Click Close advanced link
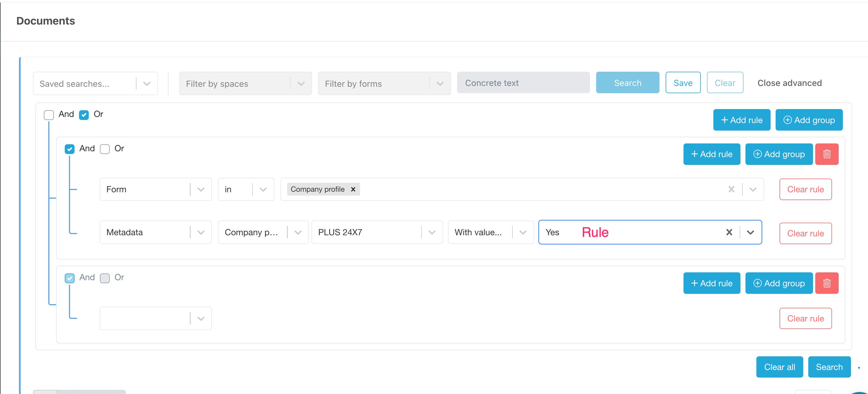This screenshot has width=868, height=394. pos(789,83)
